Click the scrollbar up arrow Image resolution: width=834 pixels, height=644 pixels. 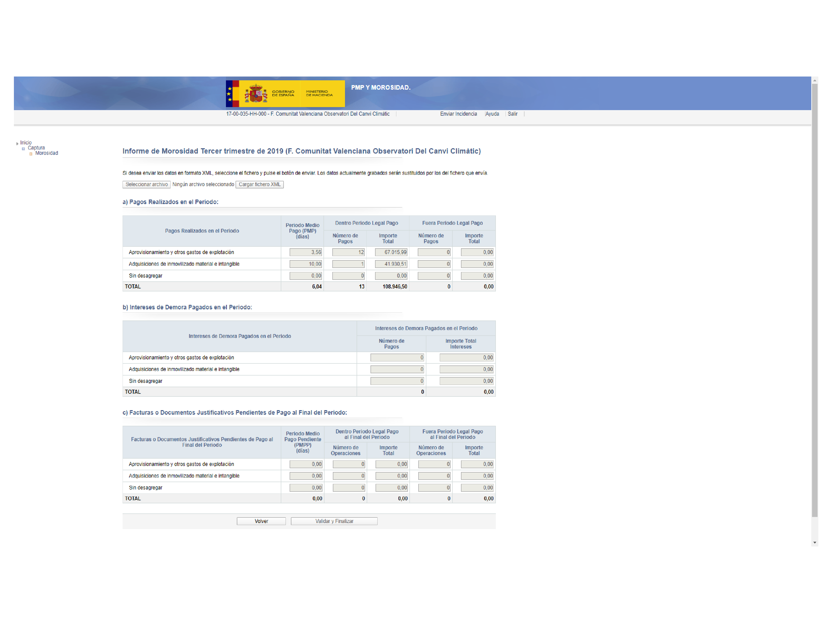click(815, 81)
